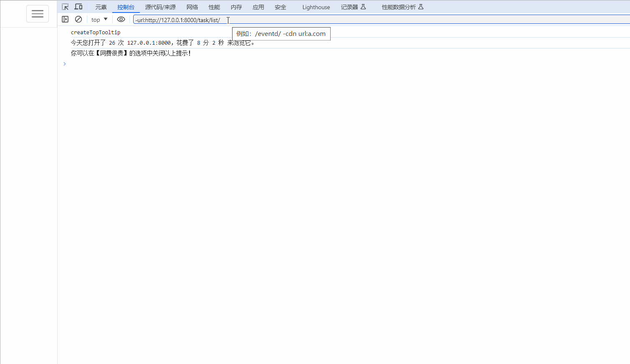Viewport: 630px width, 364px height.
Task: Open the 应用 tab
Action: (258, 7)
